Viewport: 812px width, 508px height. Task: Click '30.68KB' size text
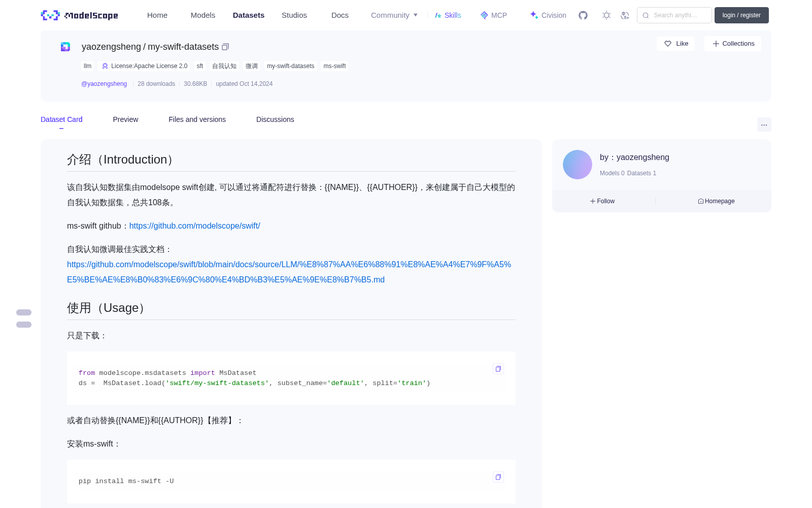click(195, 84)
